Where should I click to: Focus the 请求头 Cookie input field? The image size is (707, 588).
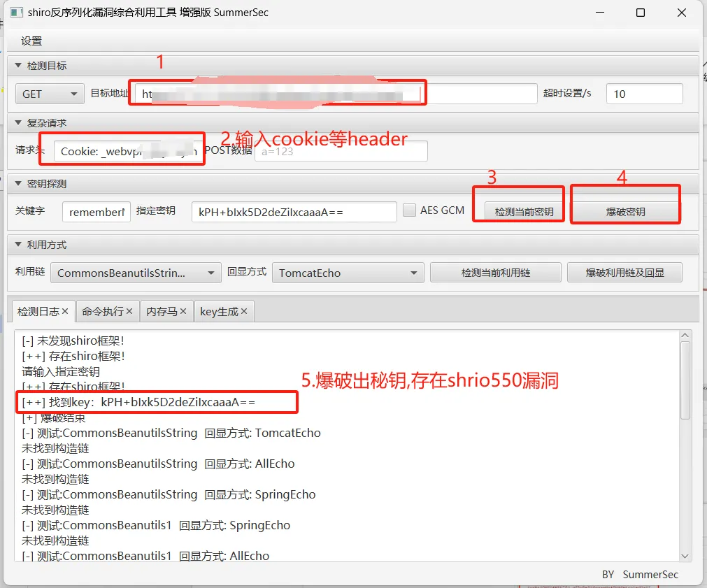[127, 151]
